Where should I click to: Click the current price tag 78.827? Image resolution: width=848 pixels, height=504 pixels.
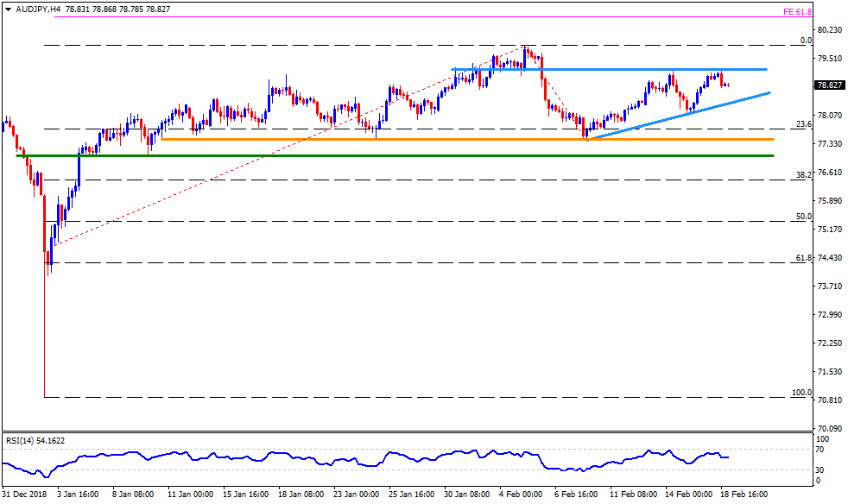pos(828,85)
